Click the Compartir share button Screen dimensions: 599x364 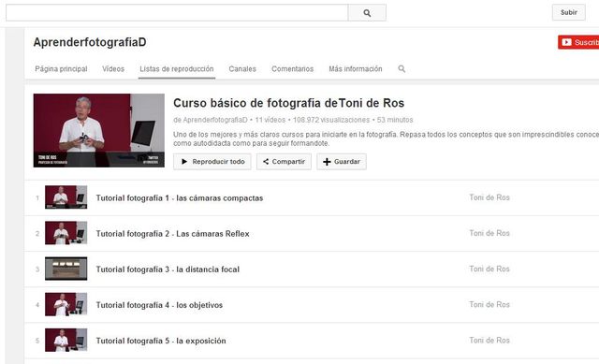pos(284,162)
